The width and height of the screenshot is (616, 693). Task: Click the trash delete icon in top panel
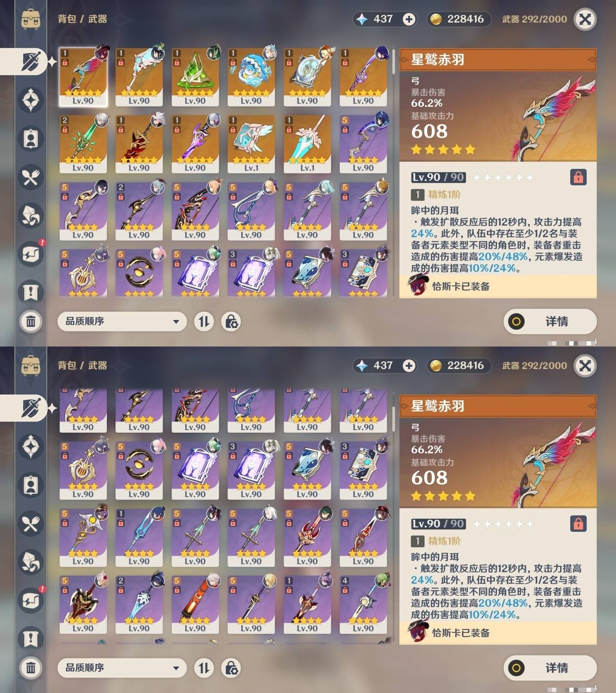[x=31, y=321]
